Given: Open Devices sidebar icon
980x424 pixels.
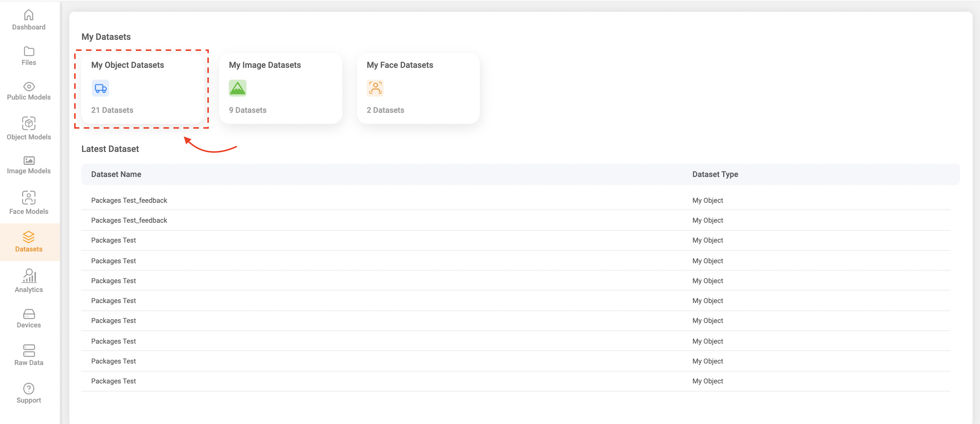Looking at the screenshot, I should click(28, 314).
